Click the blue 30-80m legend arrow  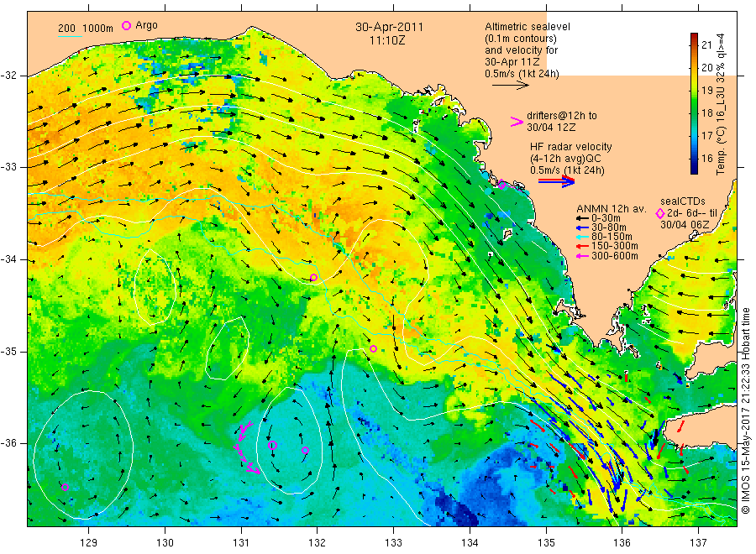583,227
